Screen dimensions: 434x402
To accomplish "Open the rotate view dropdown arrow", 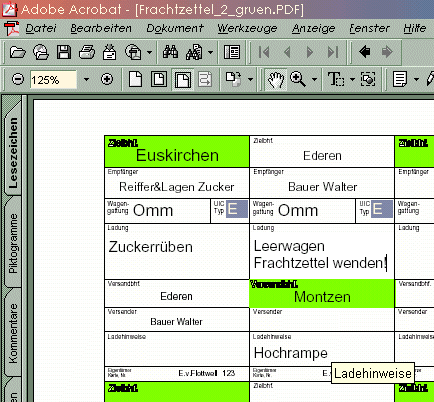I will [x=250, y=79].
